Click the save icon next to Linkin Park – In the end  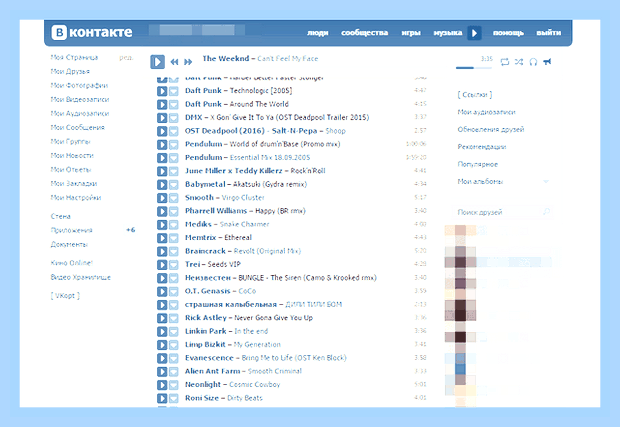(174, 332)
